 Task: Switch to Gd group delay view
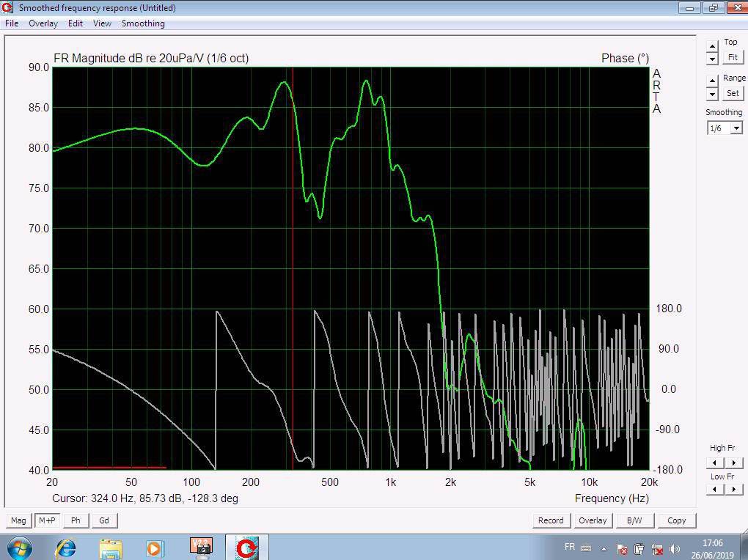pos(104,520)
